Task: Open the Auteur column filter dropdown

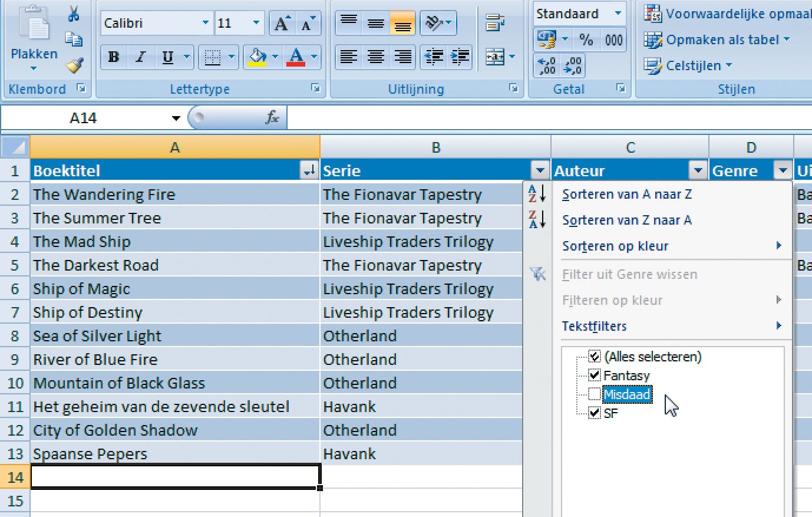Action: tap(698, 171)
